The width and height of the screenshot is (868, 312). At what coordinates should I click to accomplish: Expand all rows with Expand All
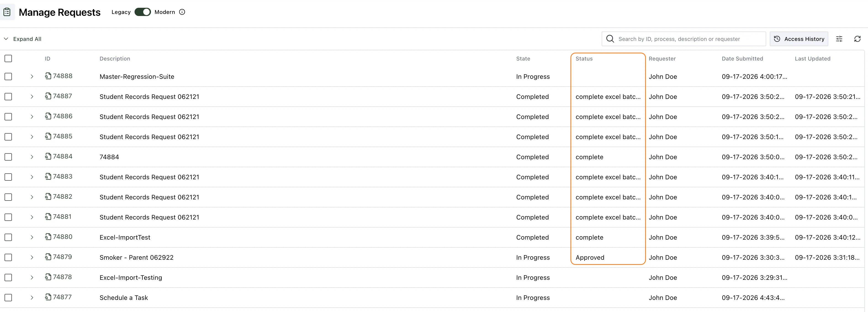(22, 39)
